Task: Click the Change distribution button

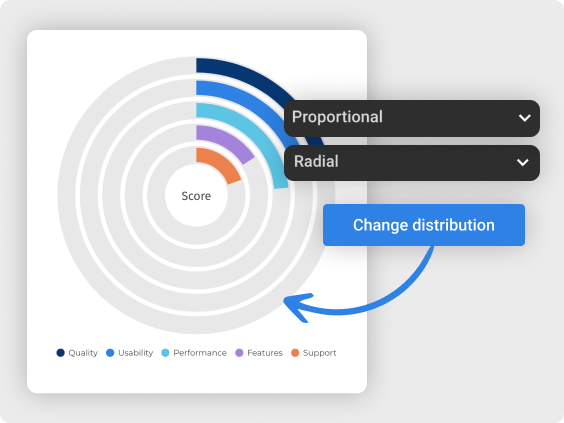Action: point(424,225)
